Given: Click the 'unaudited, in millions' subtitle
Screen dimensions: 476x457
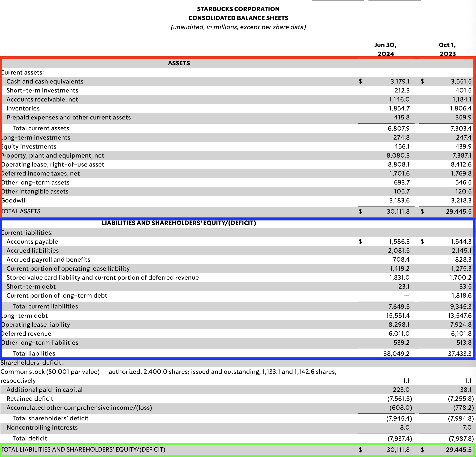Looking at the screenshot, I should pyautogui.click(x=238, y=27).
